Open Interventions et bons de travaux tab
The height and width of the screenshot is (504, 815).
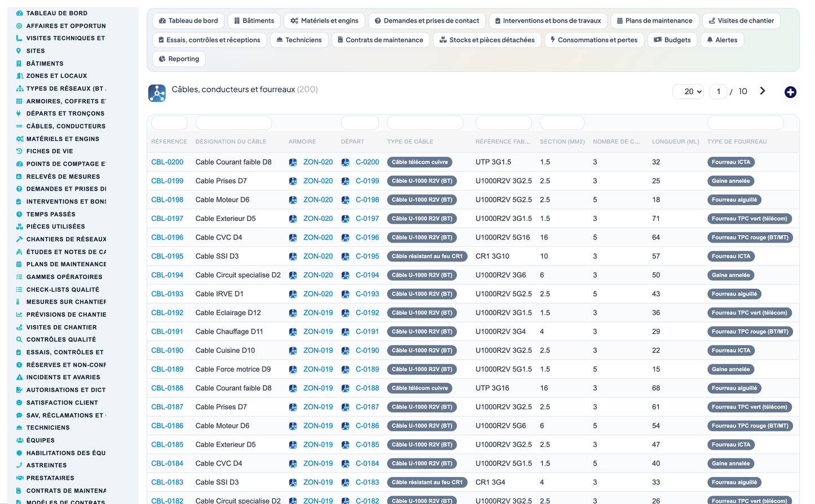(x=548, y=21)
